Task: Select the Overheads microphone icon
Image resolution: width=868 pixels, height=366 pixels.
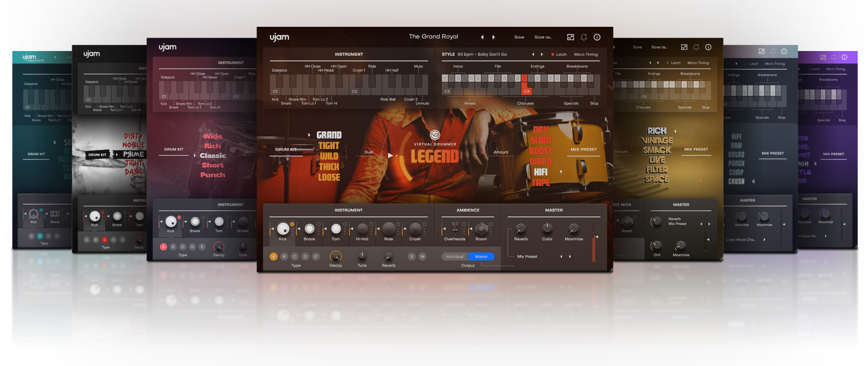Action: pos(455,228)
